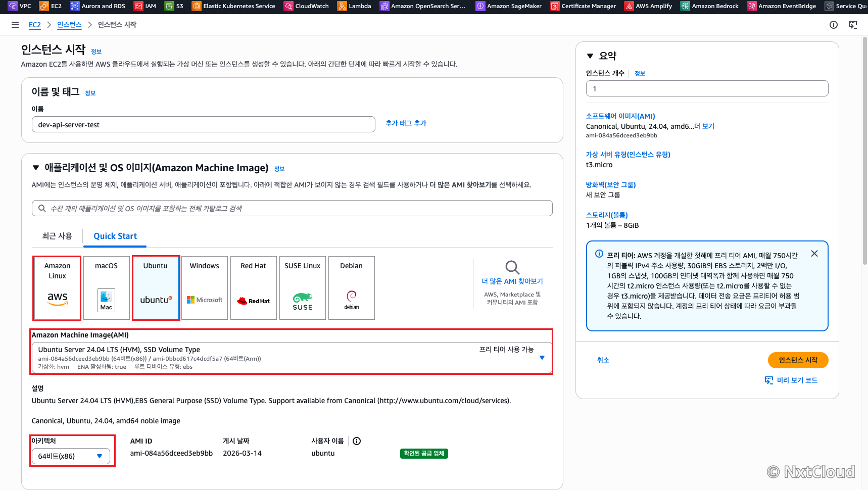
Task: Click the AMI catalog search field
Action: [292, 208]
